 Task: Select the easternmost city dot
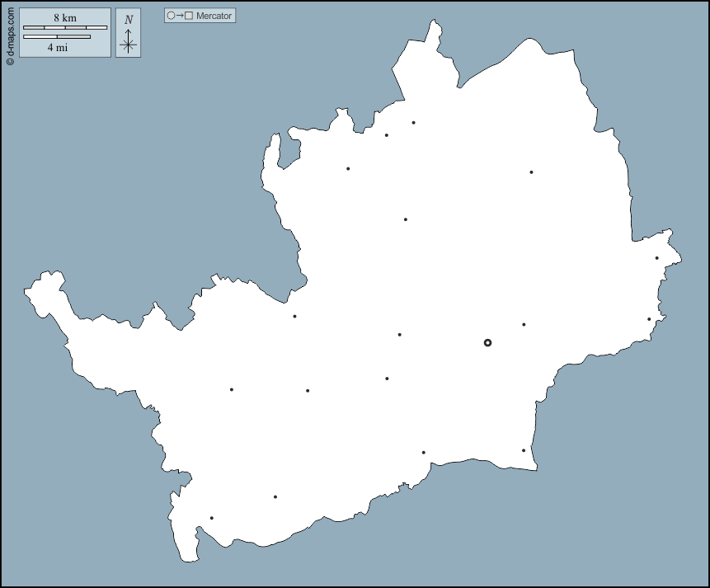[x=657, y=258]
